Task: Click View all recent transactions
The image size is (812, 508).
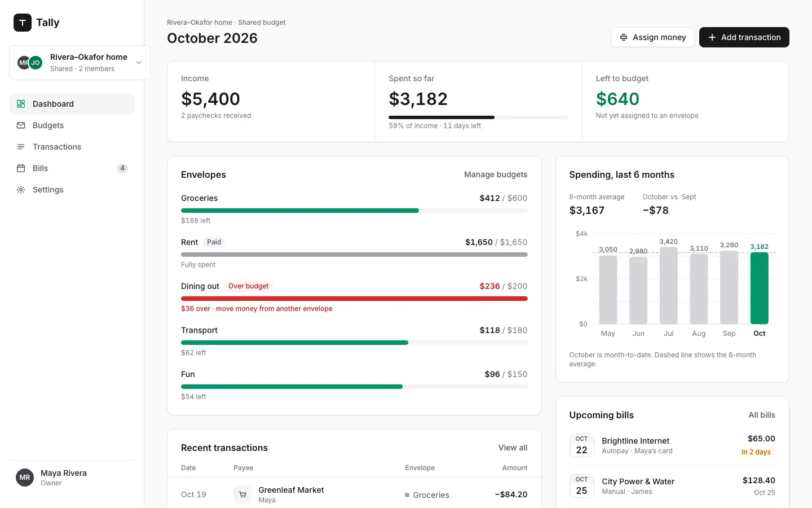Action: point(513,448)
